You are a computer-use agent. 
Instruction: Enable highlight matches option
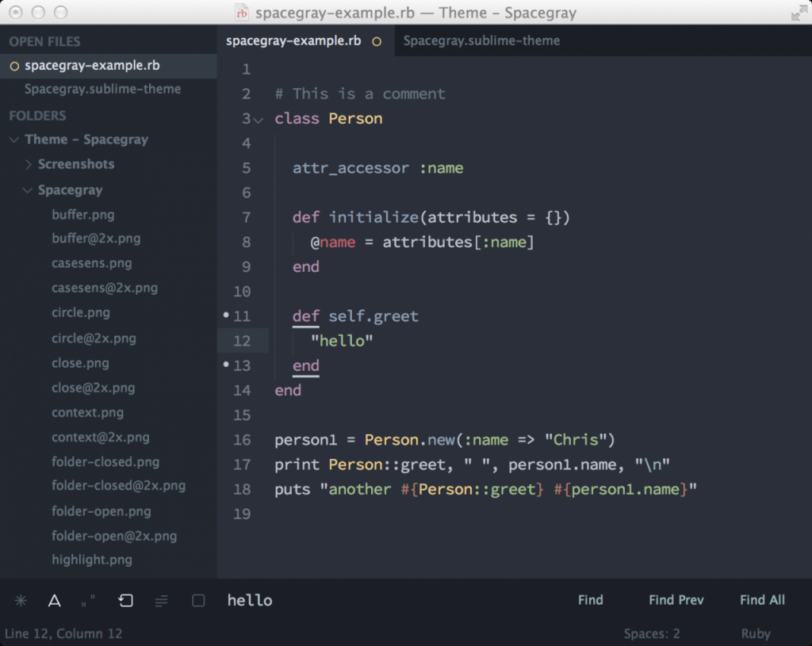pos(197,601)
